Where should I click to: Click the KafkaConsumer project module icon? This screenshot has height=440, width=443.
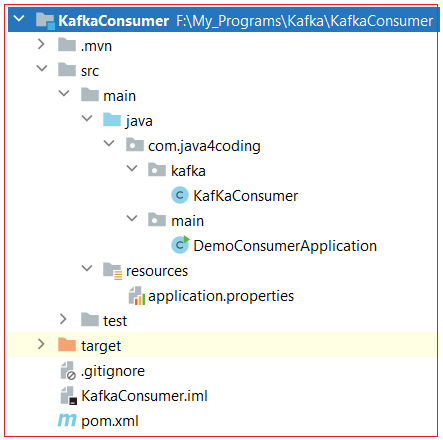pyautogui.click(x=45, y=21)
